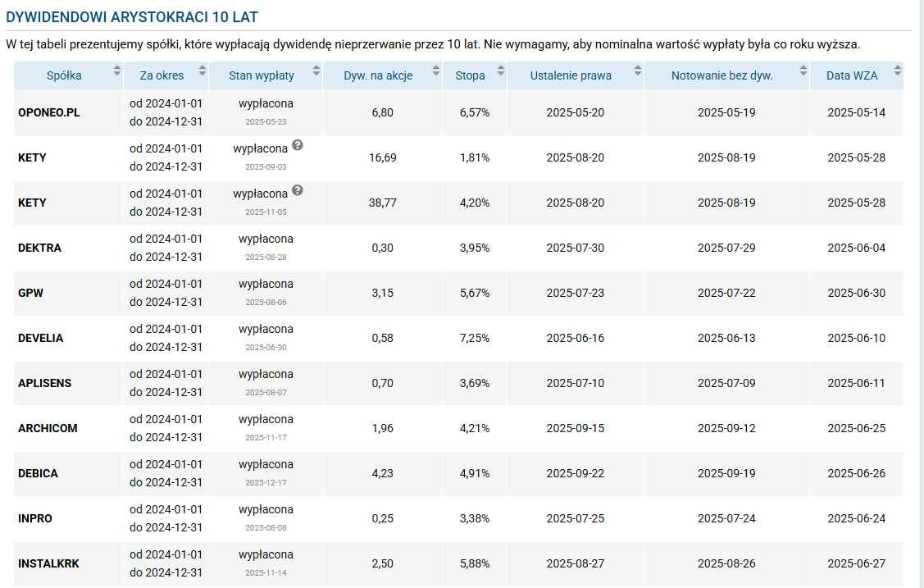Click date 2025-09-12 in ARCHICOM row
Viewport: 924px width, 588px height.
click(726, 428)
